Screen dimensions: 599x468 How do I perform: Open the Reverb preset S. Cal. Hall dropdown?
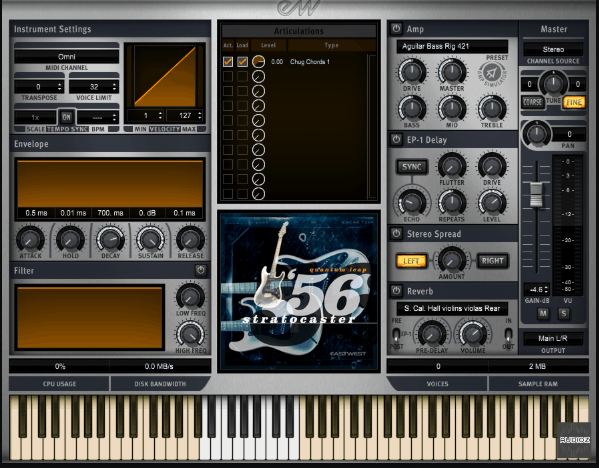coord(452,308)
